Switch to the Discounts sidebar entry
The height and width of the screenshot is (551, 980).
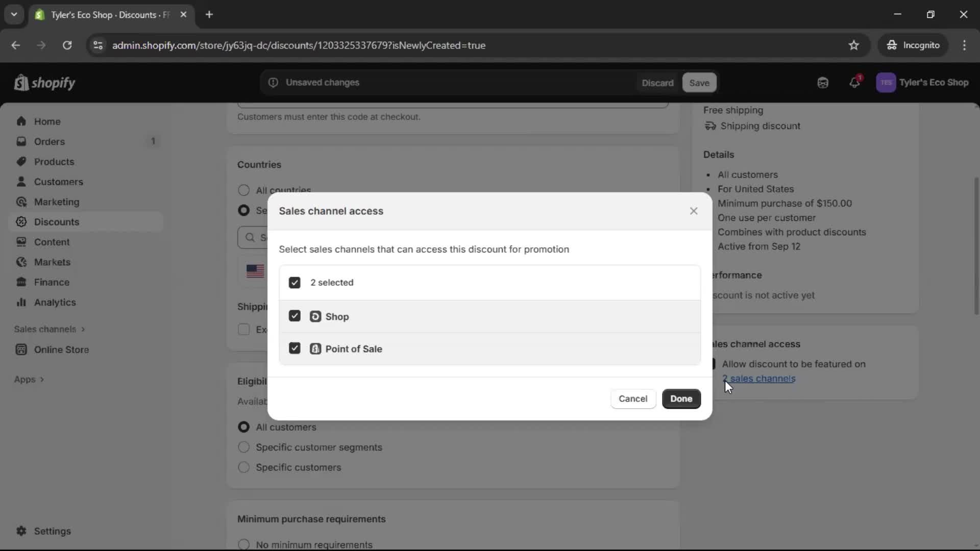pos(56,221)
